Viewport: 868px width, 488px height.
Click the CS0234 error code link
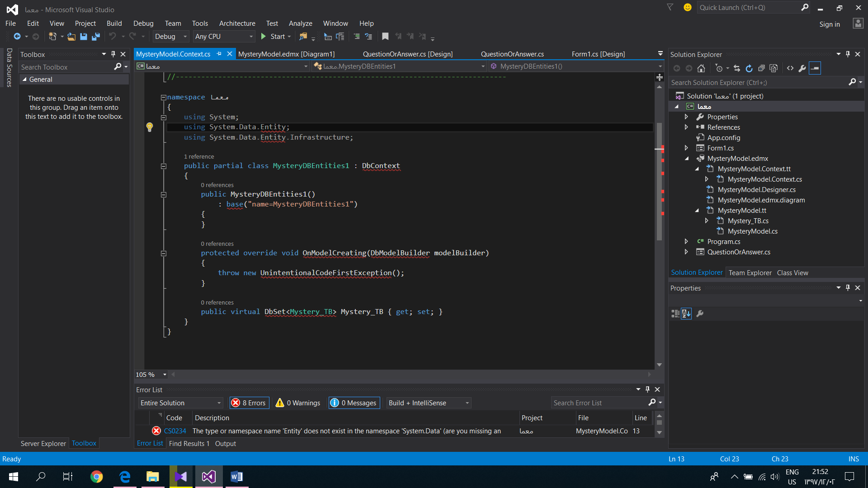pos(175,431)
